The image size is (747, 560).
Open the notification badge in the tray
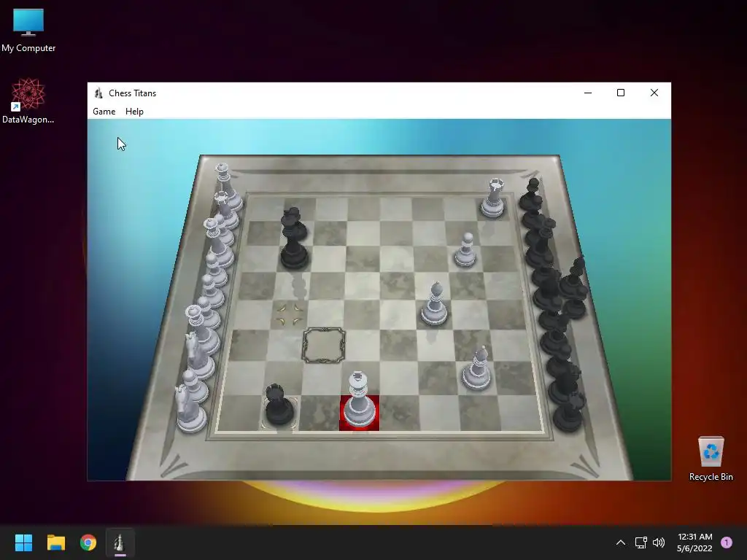point(727,542)
